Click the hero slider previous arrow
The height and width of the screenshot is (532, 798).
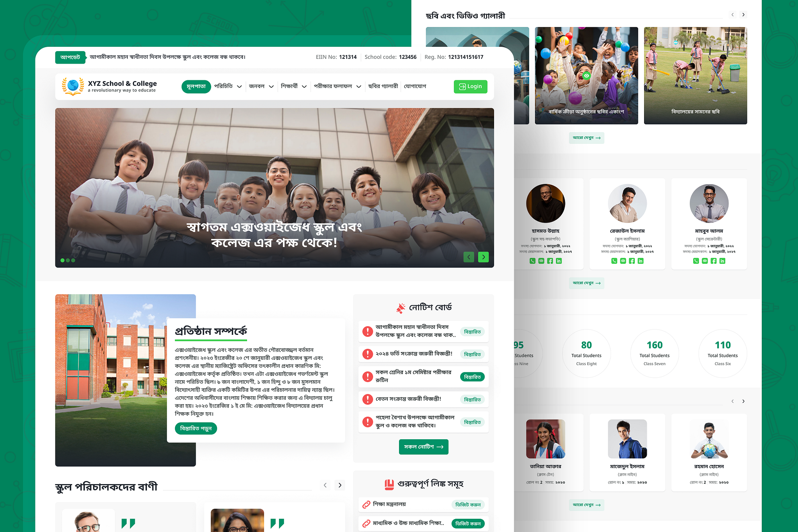[469, 257]
